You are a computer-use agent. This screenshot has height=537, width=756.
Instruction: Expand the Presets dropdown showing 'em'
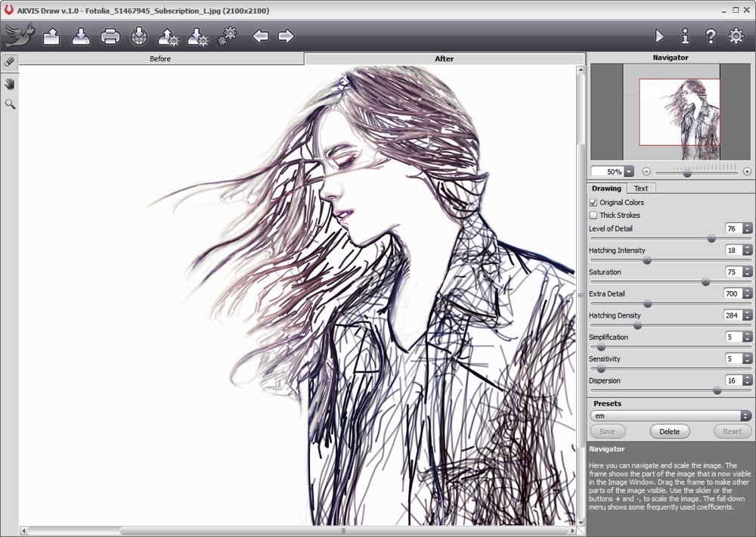[745, 416]
